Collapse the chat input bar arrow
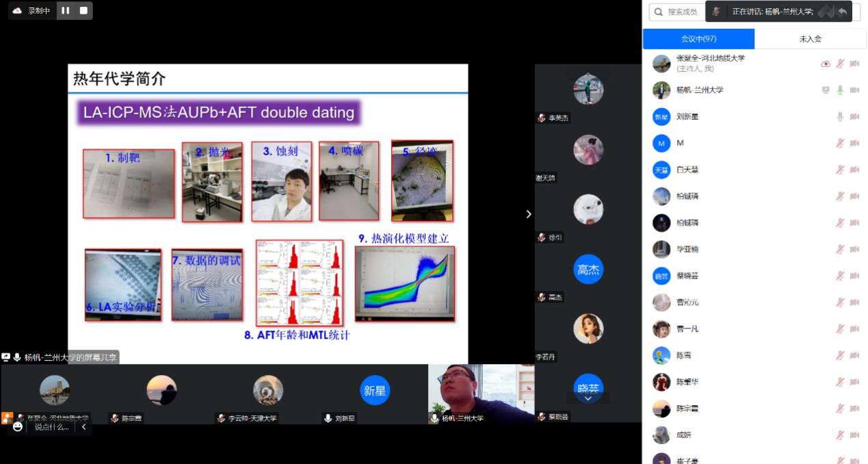Screen dimensions: 868x464 point(83,426)
